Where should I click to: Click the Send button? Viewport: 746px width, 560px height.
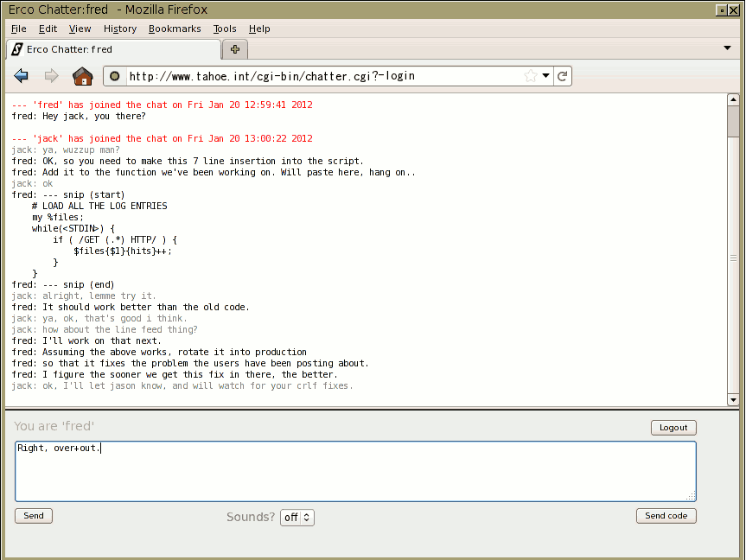click(x=34, y=516)
